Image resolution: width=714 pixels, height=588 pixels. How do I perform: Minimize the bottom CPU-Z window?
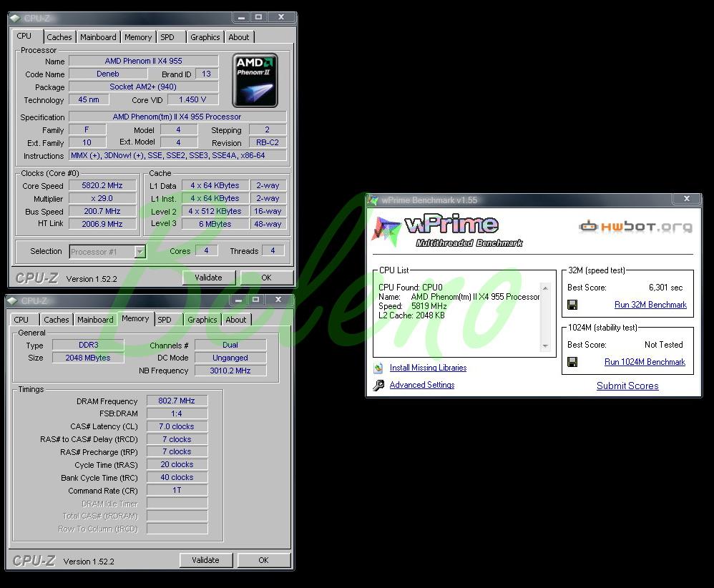coord(238,300)
